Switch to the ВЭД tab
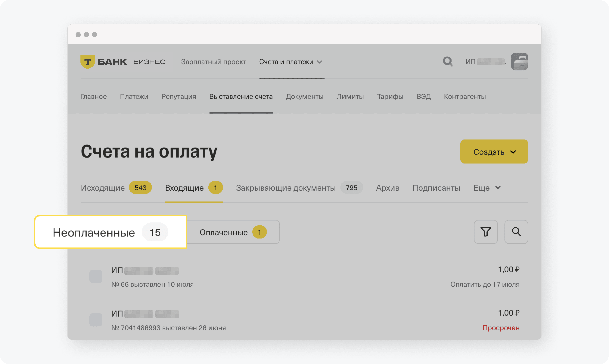This screenshot has height=364, width=609. (x=424, y=96)
